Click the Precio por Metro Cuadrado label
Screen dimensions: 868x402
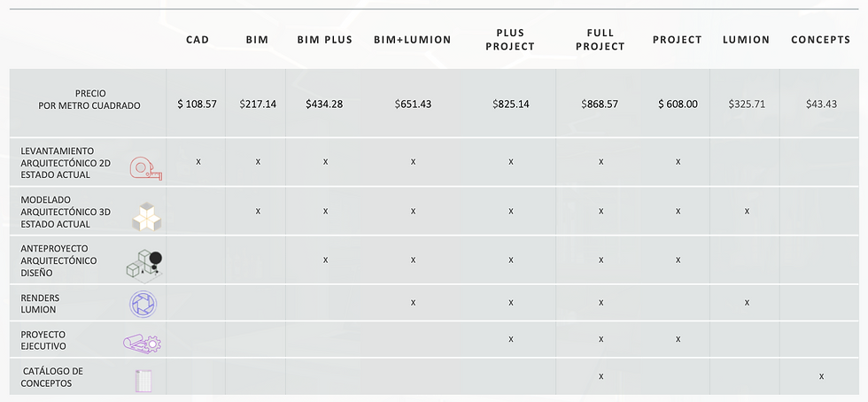click(89, 100)
